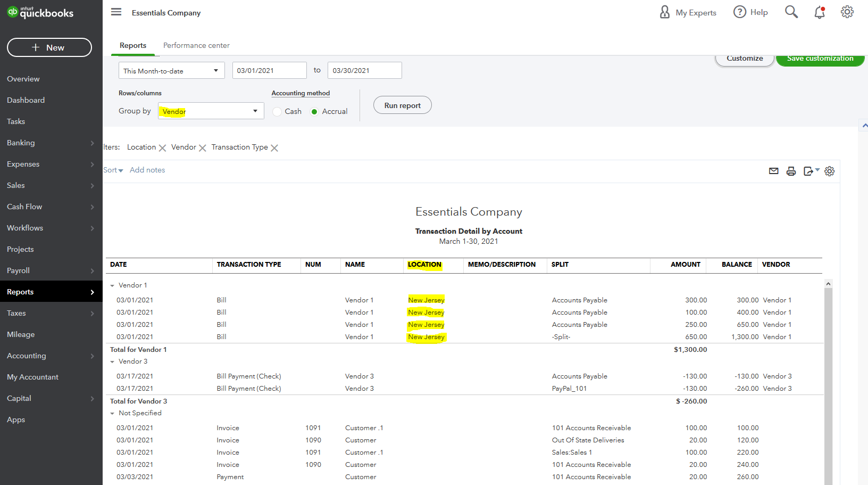Open the notifications bell icon
The image size is (868, 485).
coord(819,12)
